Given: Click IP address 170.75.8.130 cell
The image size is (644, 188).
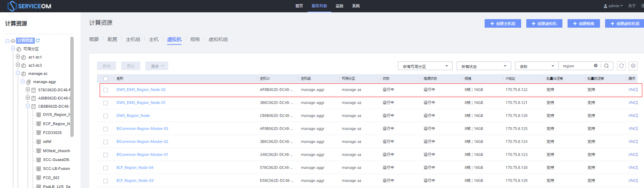Looking at the screenshot, I should (x=516, y=167).
